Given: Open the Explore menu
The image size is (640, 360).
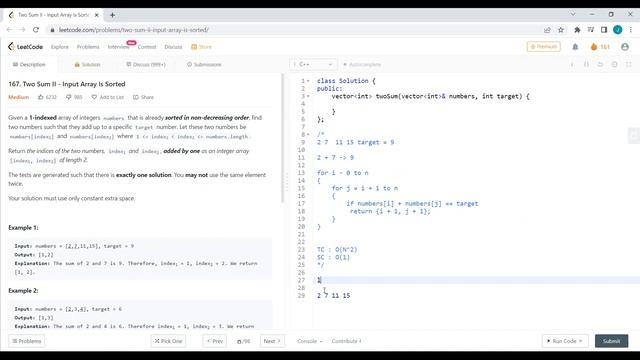Looking at the screenshot, I should tap(60, 47).
